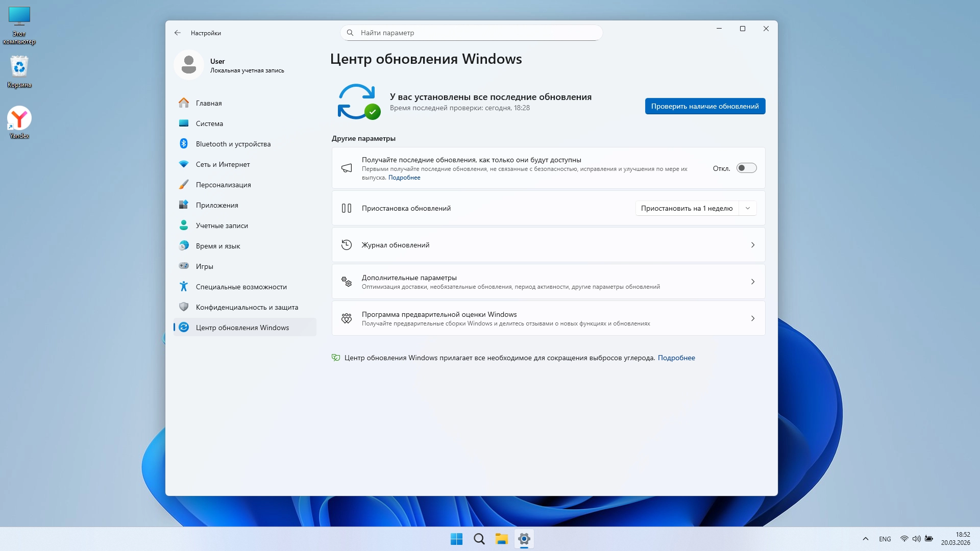This screenshot has height=551, width=980.
Task: Click Конфиденциальность и защита shield icon
Action: [184, 307]
